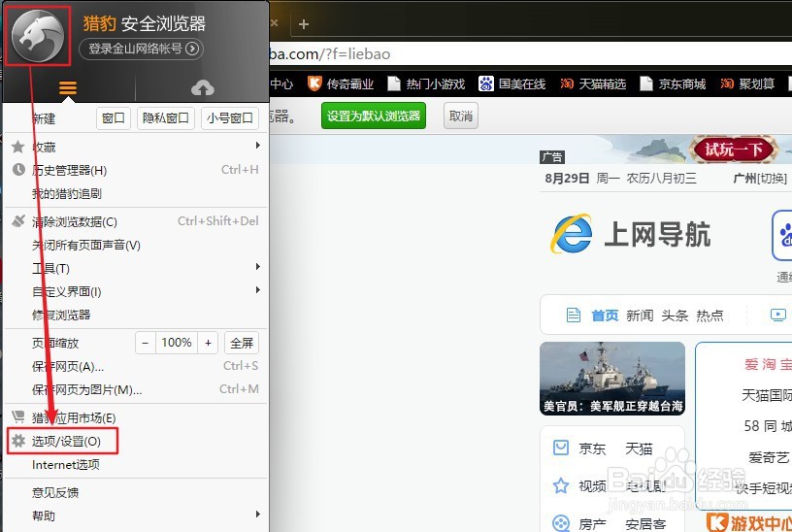Viewport: 792px width, 532px height.
Task: Click 设置为默认浏览器 green button
Action: click(374, 116)
